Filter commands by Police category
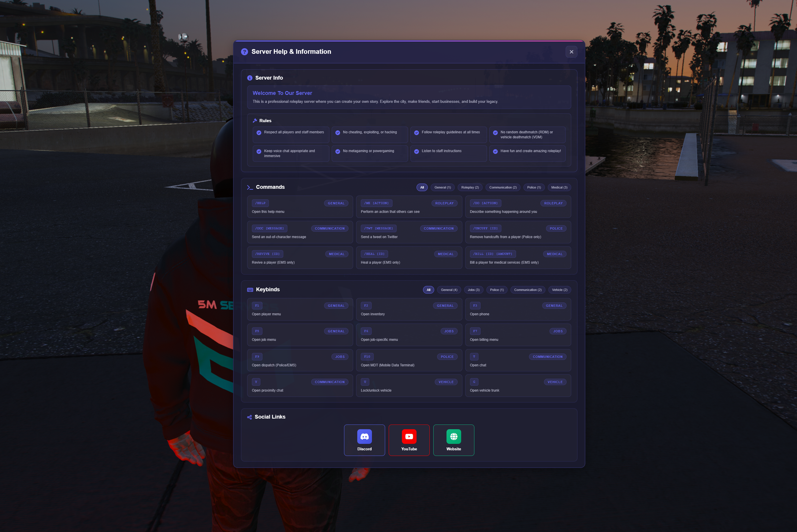 534,187
